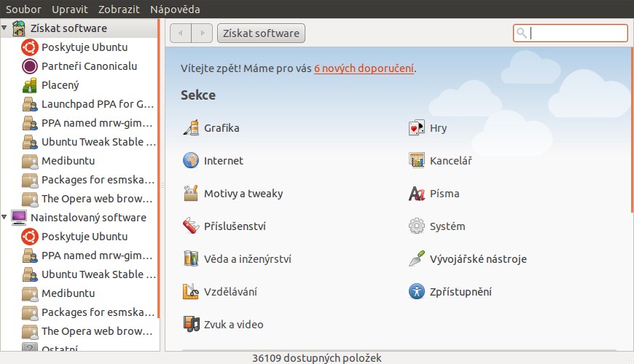The height and width of the screenshot is (364, 634).
Task: Open the Vývojářské nástroje trowel icon
Action: pyautogui.click(x=417, y=259)
